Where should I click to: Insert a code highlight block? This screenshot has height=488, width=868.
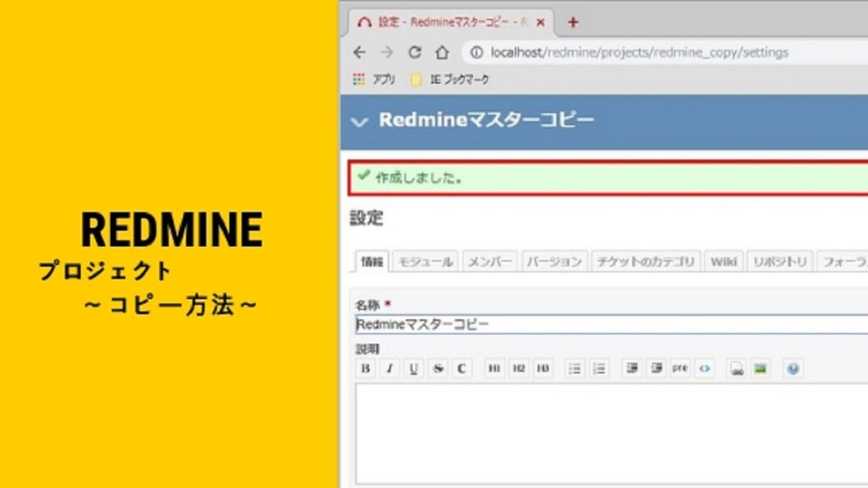tap(704, 369)
